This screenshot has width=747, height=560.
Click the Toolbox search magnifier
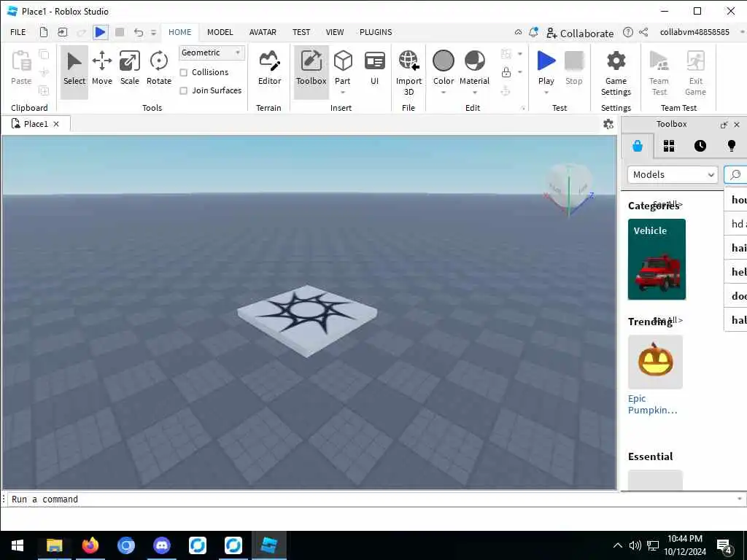click(735, 175)
